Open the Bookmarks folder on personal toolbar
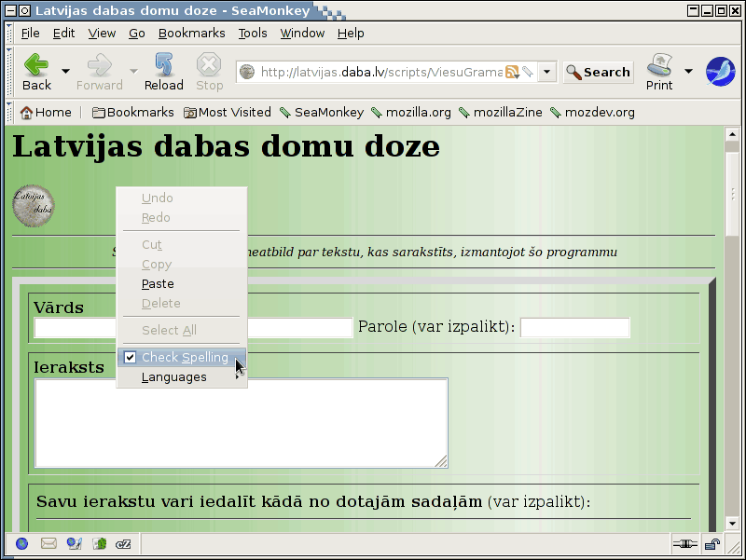The height and width of the screenshot is (560, 746). coord(132,113)
